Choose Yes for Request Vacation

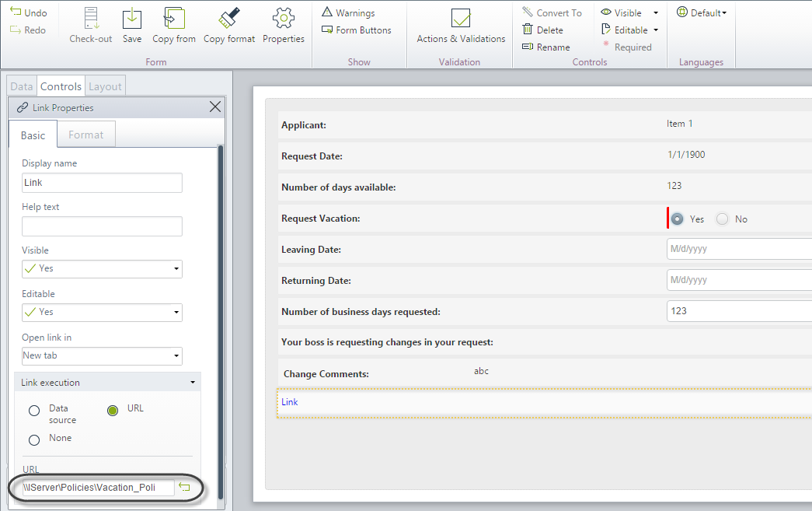677,219
